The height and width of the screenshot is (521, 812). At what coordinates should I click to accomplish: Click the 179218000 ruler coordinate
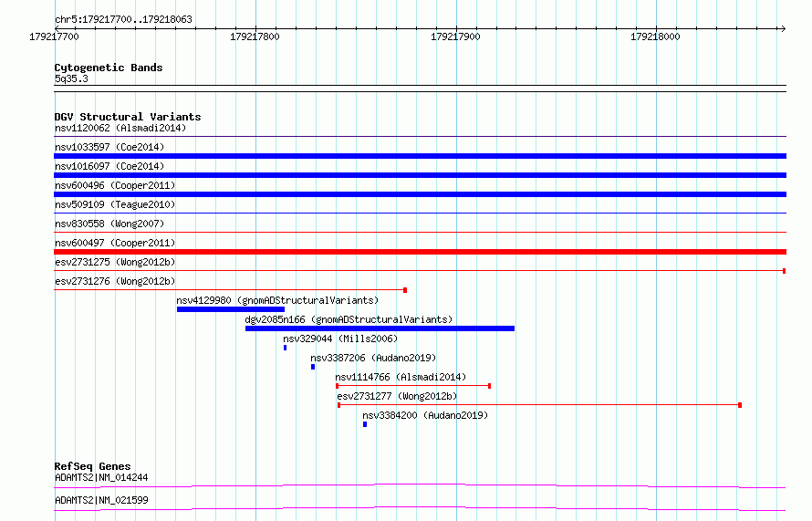(655, 36)
